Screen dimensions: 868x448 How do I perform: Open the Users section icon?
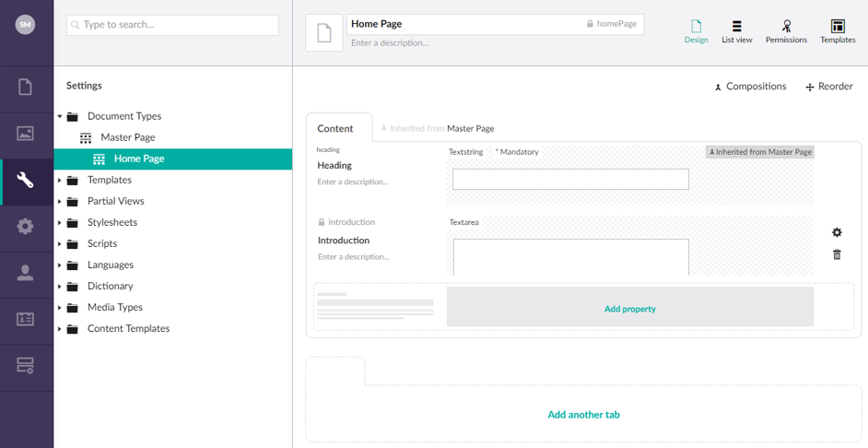[25, 273]
